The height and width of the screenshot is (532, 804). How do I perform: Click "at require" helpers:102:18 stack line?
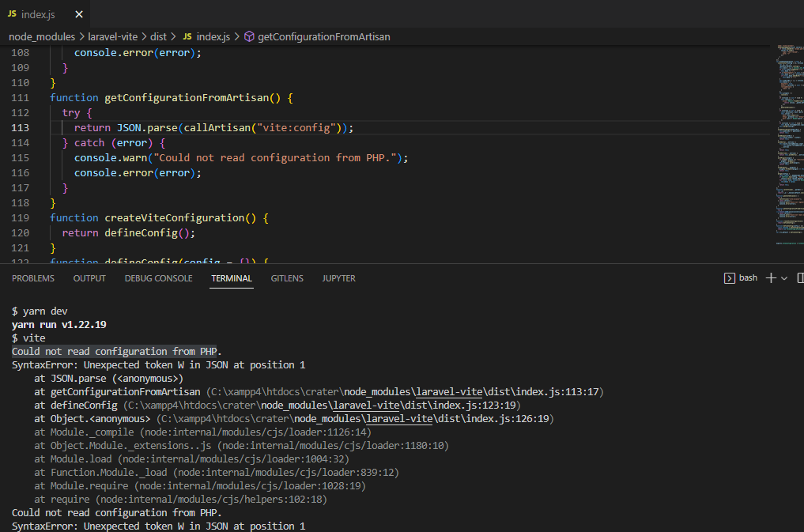(x=180, y=499)
